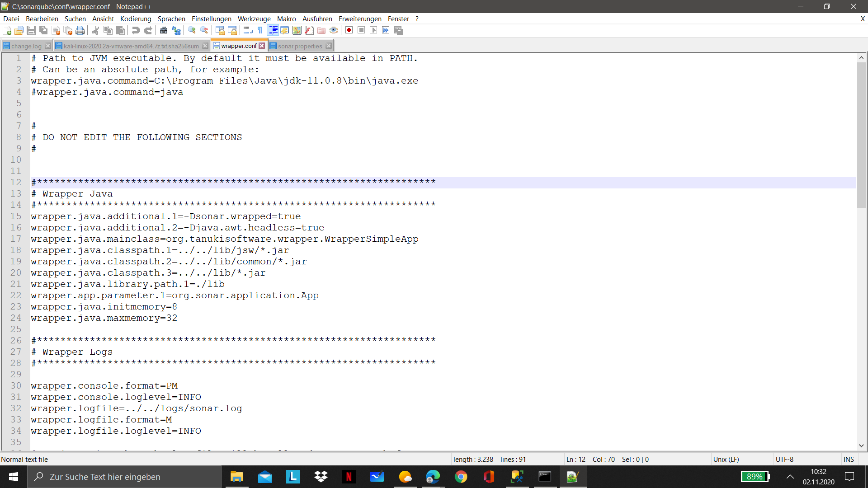Click the New file toolbar icon
Viewport: 868px width, 488px height.
[x=7, y=30]
